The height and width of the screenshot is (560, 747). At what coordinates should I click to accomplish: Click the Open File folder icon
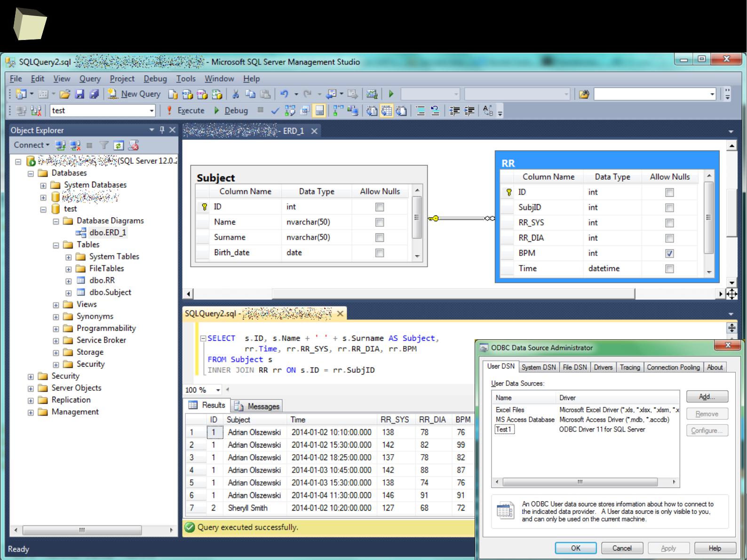(65, 94)
